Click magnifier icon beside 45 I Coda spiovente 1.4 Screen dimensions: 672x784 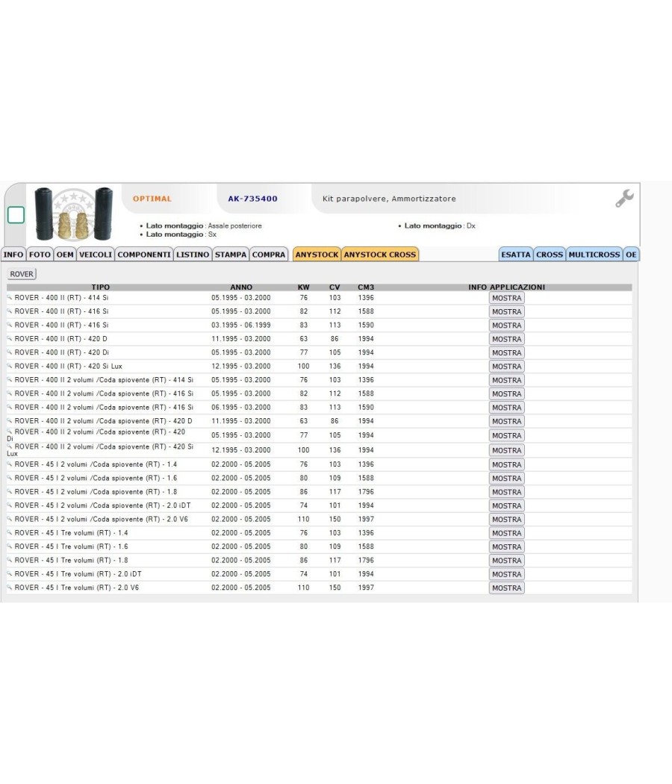point(9,464)
